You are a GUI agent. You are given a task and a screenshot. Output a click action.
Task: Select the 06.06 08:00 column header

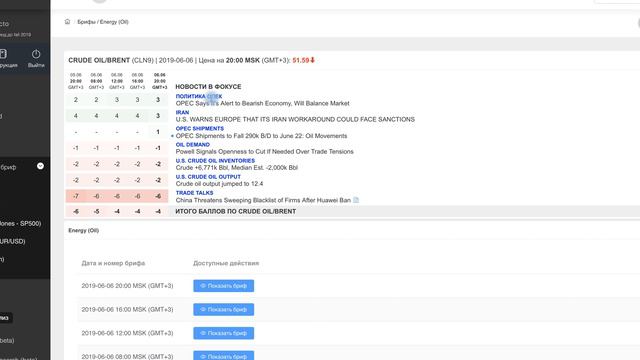pos(96,81)
